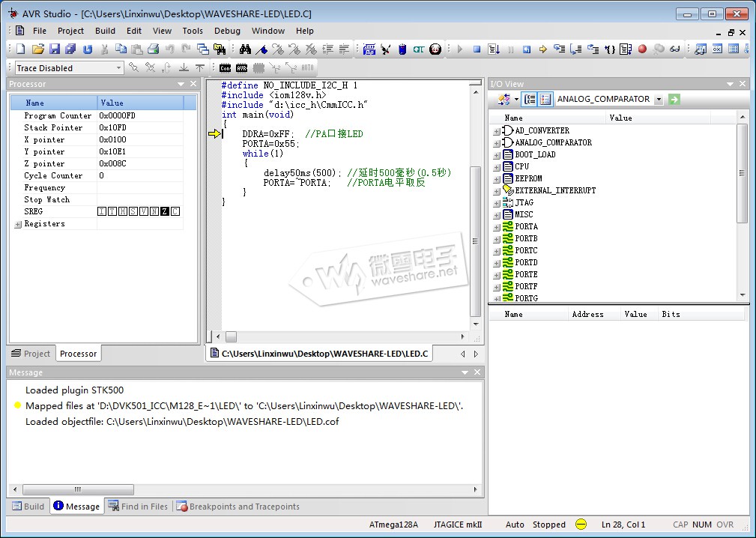
Task: Click the Save All toolbar icon
Action: (x=70, y=49)
